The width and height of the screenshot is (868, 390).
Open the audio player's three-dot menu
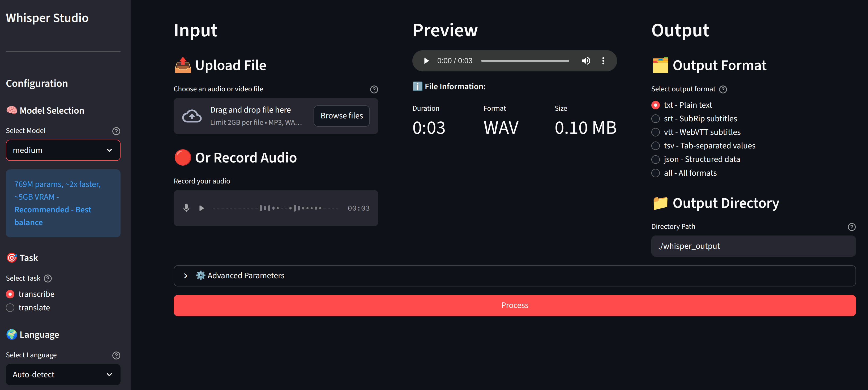(x=603, y=61)
